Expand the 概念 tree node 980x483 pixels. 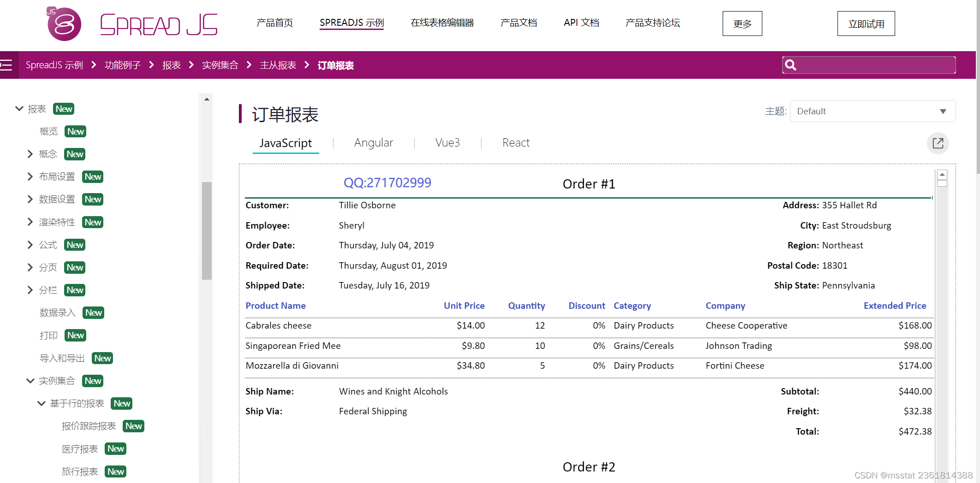[x=30, y=154]
